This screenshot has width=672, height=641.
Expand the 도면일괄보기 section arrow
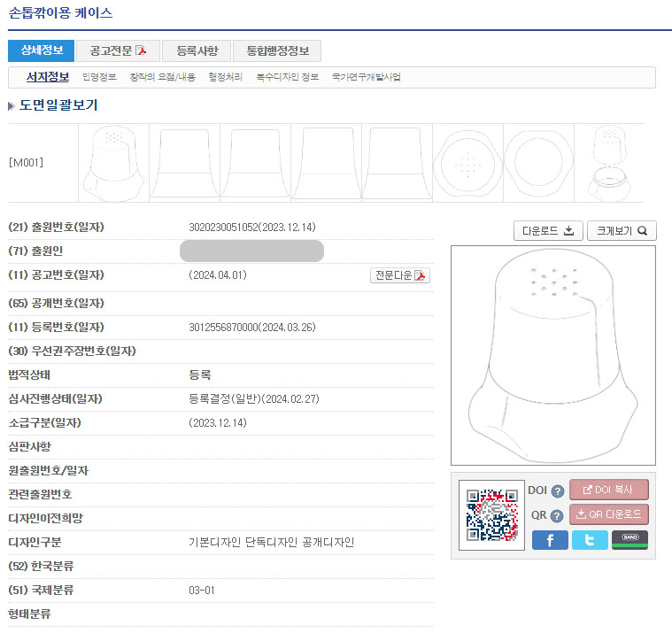pos(12,106)
